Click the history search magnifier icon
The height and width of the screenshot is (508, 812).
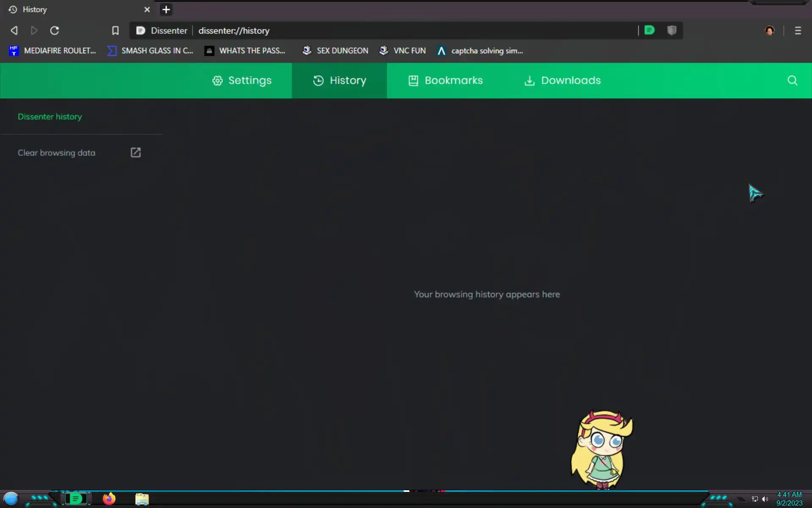click(x=792, y=80)
